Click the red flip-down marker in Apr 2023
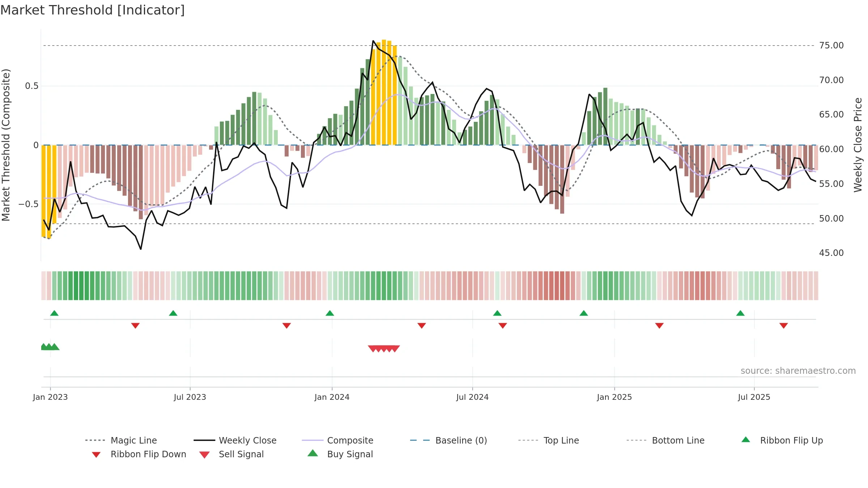The width and height of the screenshot is (868, 488). point(135,326)
